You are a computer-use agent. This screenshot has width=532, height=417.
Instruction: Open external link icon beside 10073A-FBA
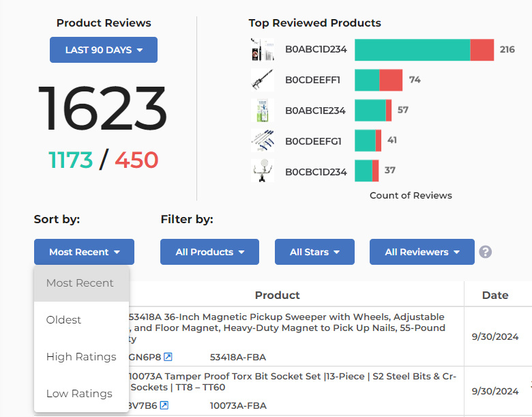pyautogui.click(x=164, y=405)
